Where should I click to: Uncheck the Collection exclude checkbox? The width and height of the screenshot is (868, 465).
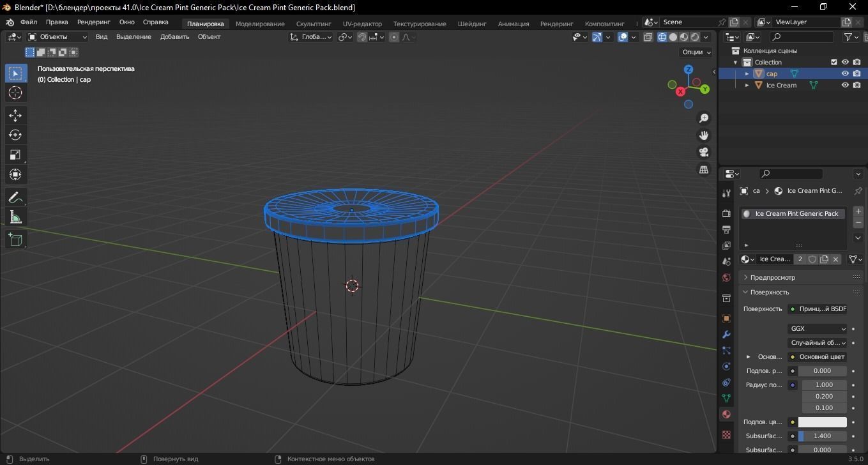pyautogui.click(x=834, y=62)
